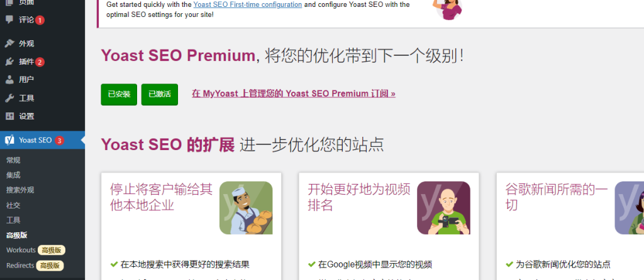644x280 pixels.
Task: Open the 集成 submenu item
Action: click(13, 175)
